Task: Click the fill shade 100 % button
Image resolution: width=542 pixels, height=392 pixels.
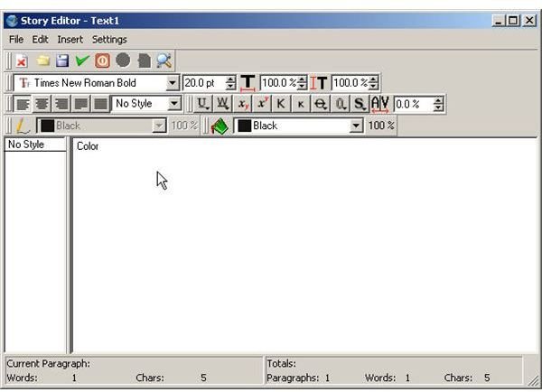Action: coord(381,126)
